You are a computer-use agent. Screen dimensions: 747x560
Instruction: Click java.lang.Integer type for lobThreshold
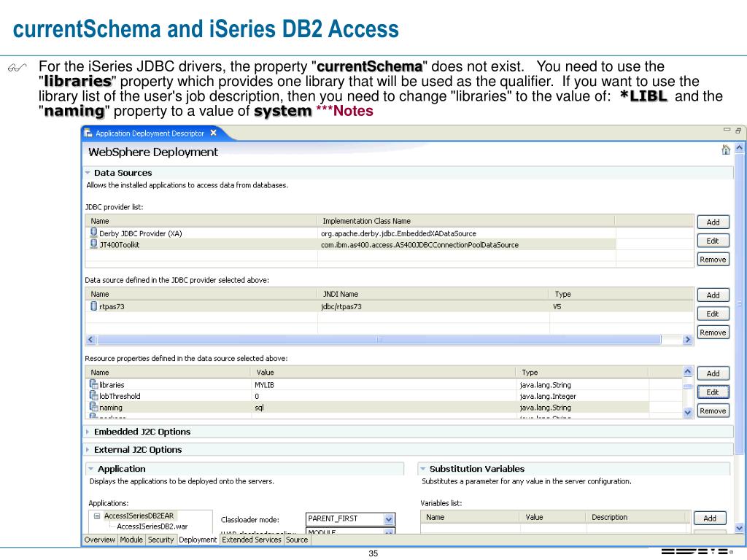click(x=548, y=396)
